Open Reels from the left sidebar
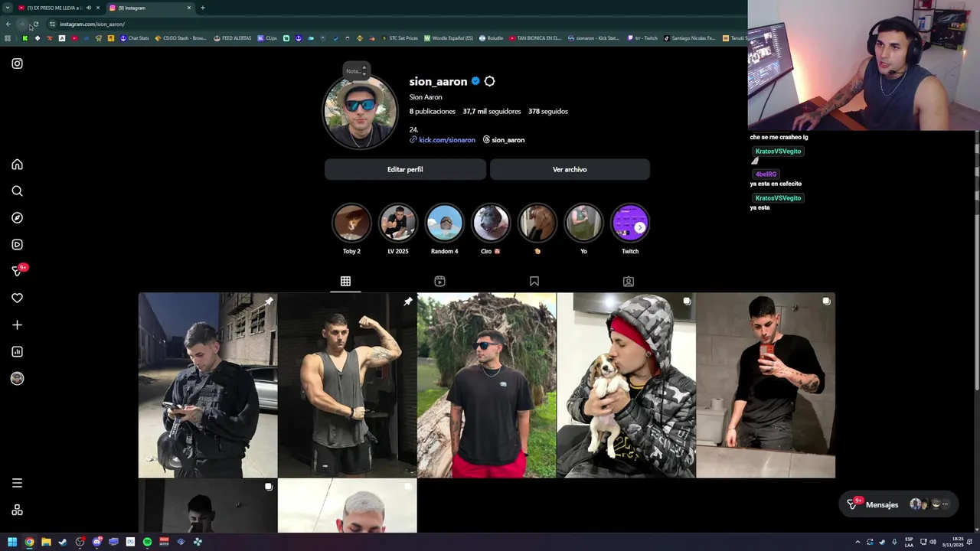The width and height of the screenshot is (980, 551). [x=17, y=245]
